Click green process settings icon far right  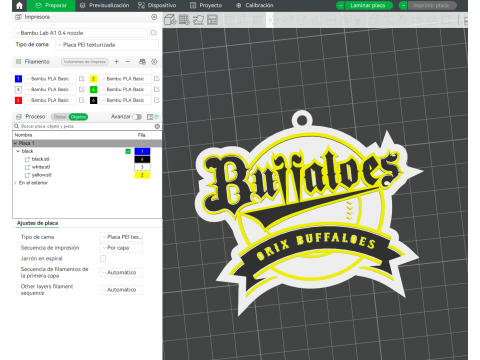click(157, 117)
